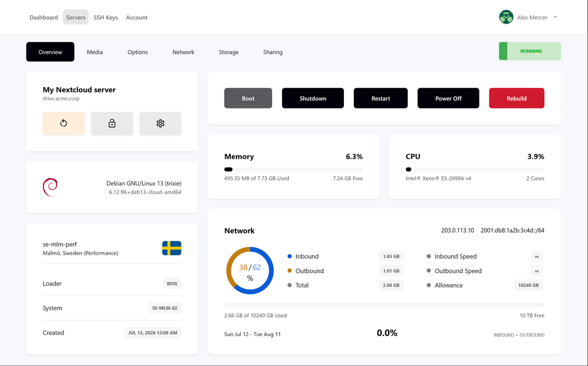This screenshot has height=366, width=588.
Task: Click the Sweden flag icon
Action: click(x=171, y=248)
